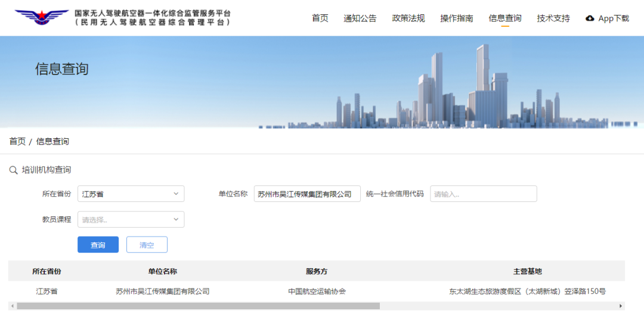Click the 中国航空运输协会 cell
Image resolution: width=644 pixels, height=317 pixels.
317,291
